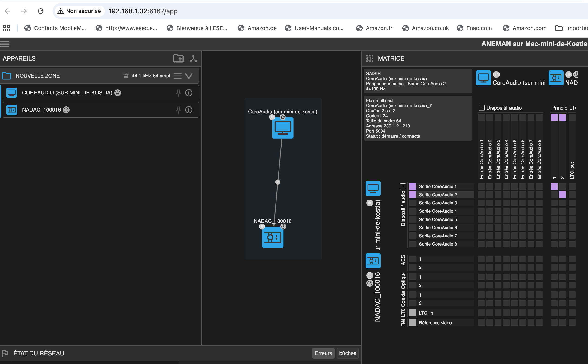Click the bûches button

(348, 353)
